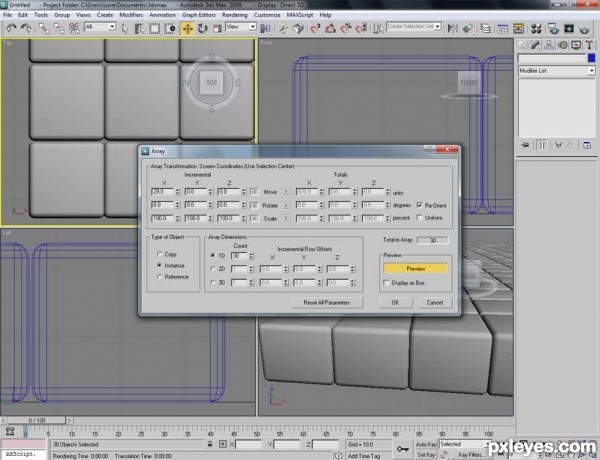Open the Layer Manager icon
Image resolution: width=600 pixels, height=460 pixels.
click(486, 28)
